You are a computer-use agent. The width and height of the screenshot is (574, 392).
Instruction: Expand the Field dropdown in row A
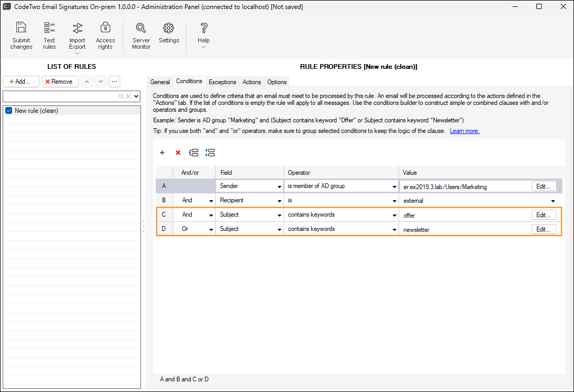279,186
